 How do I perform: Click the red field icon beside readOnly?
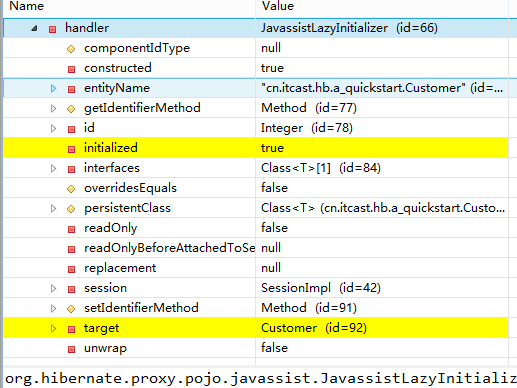tap(71, 229)
